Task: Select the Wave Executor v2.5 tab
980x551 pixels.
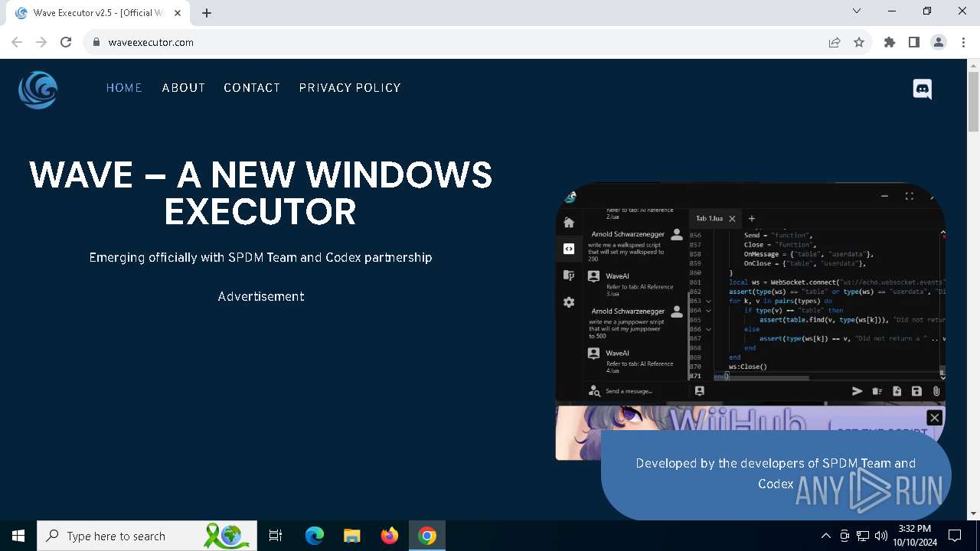Action: (x=98, y=13)
